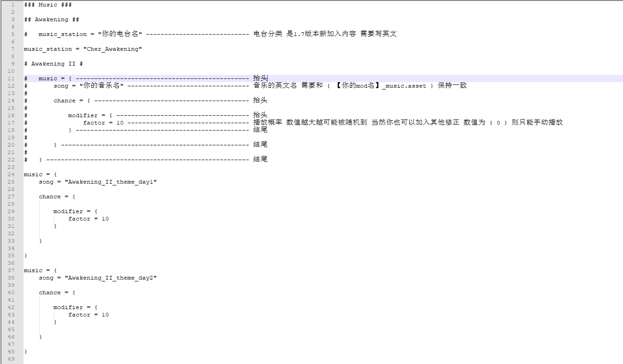Screen dimensions: 623x364
Task: Place cursor after 拾头 on highlighted line 11
Action: coord(268,78)
